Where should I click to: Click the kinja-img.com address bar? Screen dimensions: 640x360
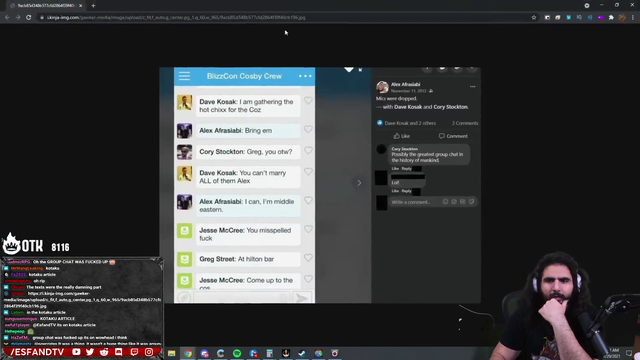point(286,18)
